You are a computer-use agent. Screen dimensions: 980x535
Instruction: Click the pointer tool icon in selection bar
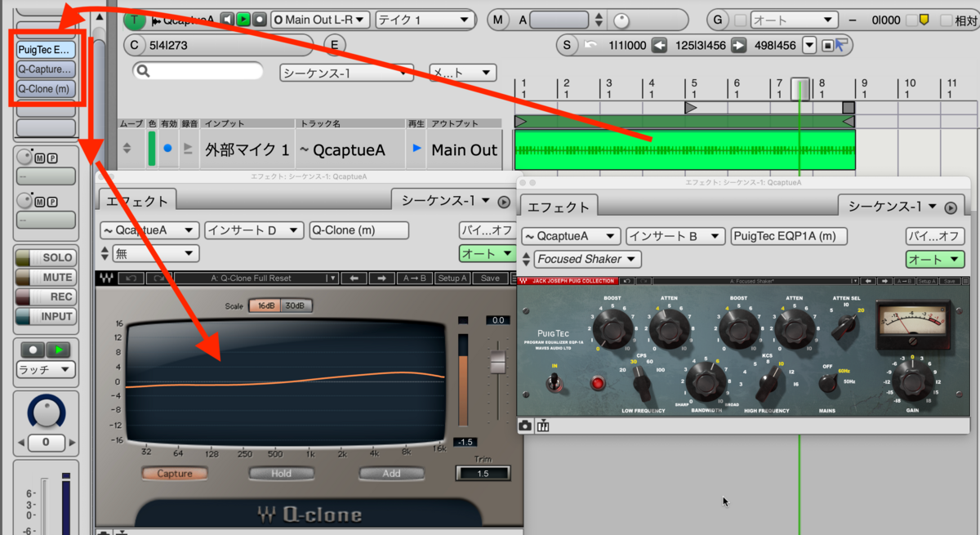point(841,45)
